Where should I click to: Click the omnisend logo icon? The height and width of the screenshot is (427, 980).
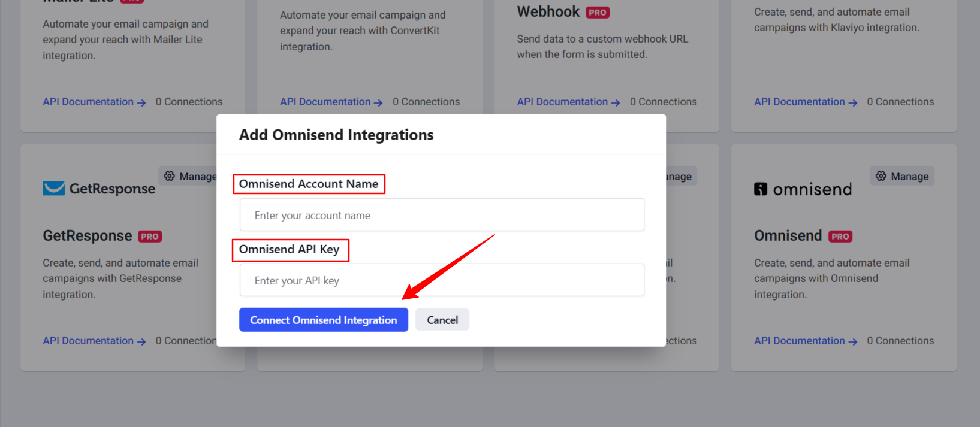(761, 189)
